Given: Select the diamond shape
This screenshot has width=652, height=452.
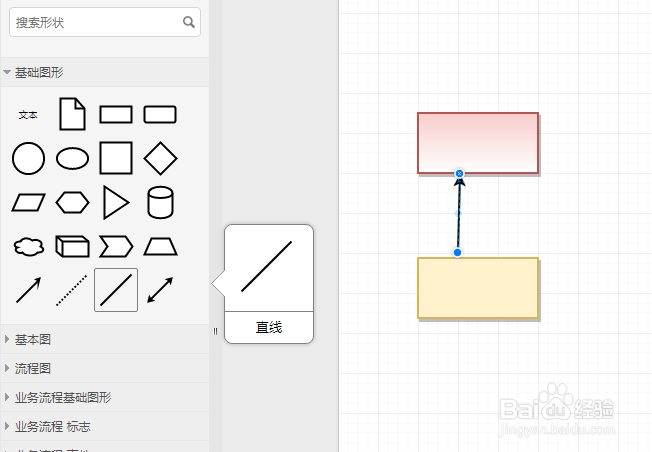Looking at the screenshot, I should [x=160, y=158].
